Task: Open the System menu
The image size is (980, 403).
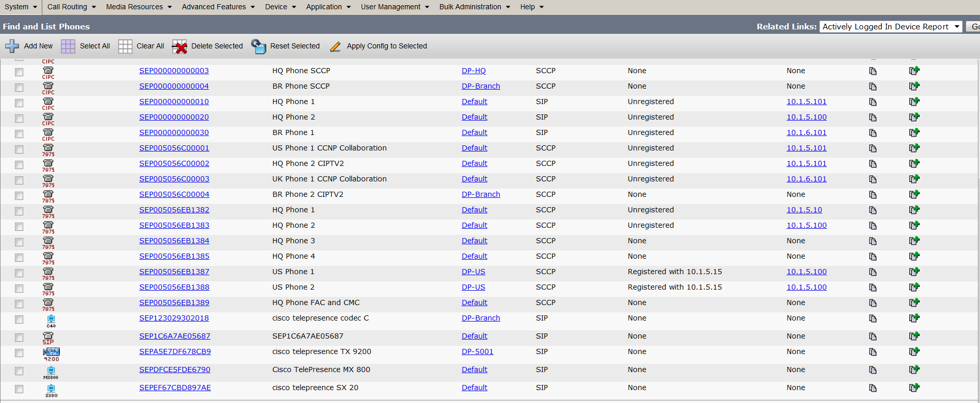Action: [x=21, y=7]
